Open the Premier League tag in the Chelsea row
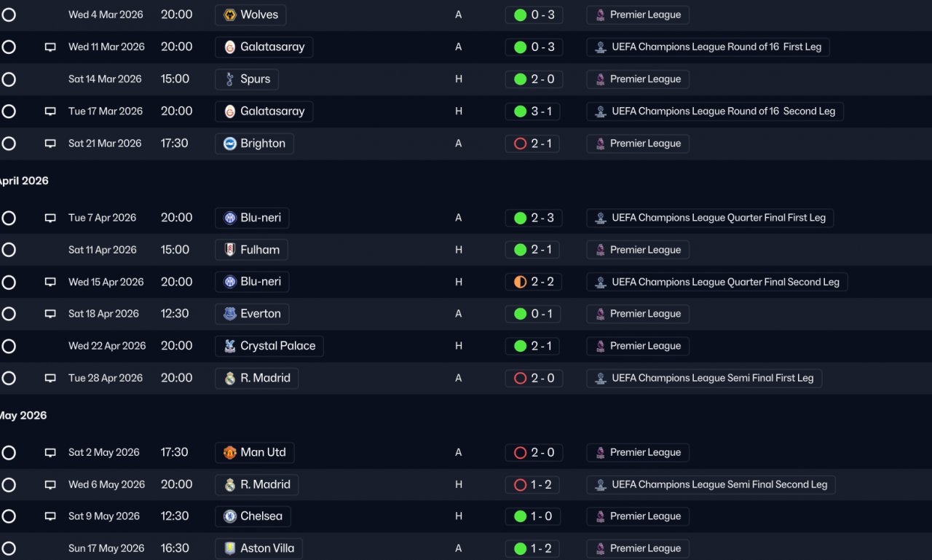Image resolution: width=932 pixels, height=560 pixels. click(x=638, y=516)
